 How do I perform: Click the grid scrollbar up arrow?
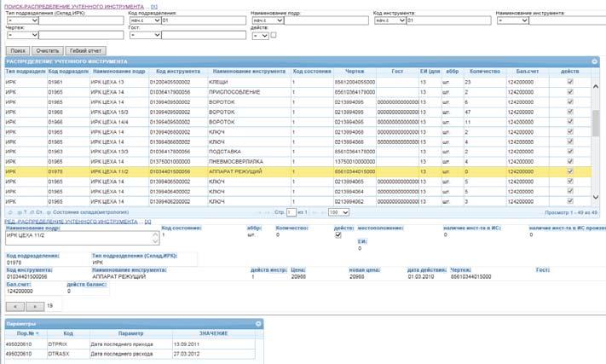coord(596,87)
